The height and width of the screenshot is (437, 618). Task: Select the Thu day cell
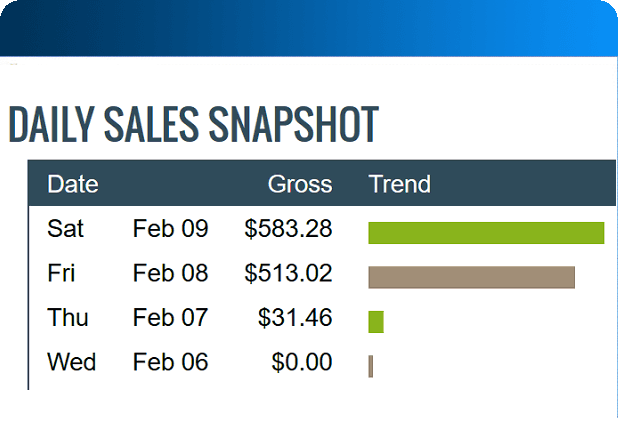click(67, 318)
